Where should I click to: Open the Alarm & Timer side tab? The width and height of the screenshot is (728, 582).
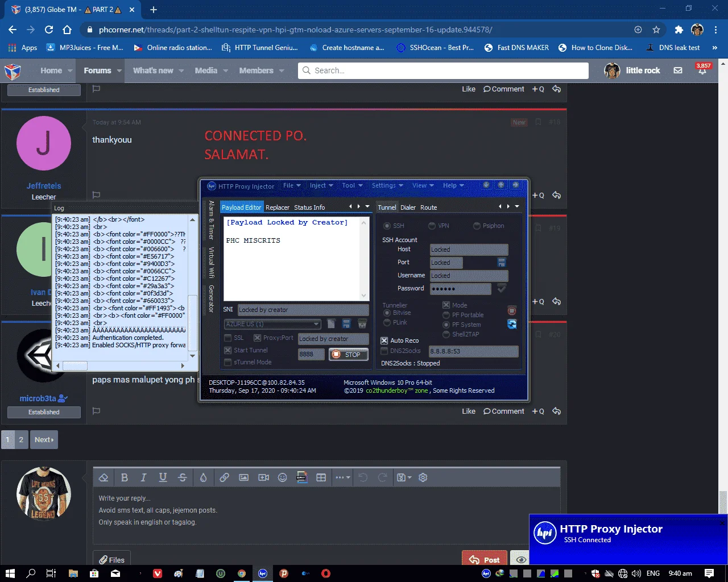211,219
